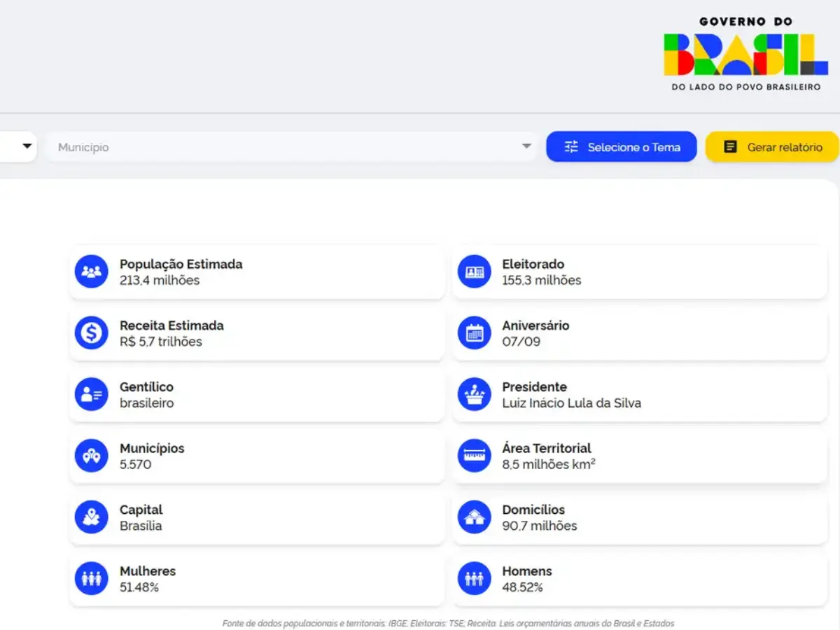Select the 'Brasília' capital value
This screenshot has height=630, width=840.
pos(141,526)
